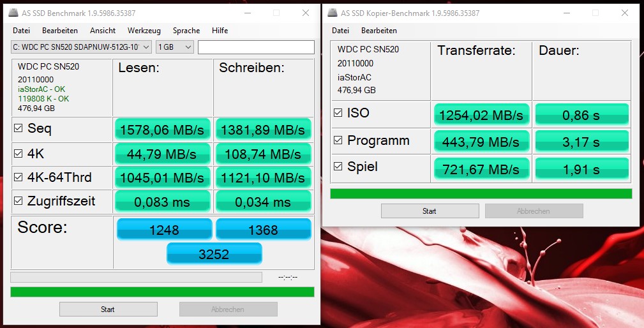This screenshot has height=328, width=644.
Task: Click the green progress bar in Benchmark window
Action: (162, 292)
